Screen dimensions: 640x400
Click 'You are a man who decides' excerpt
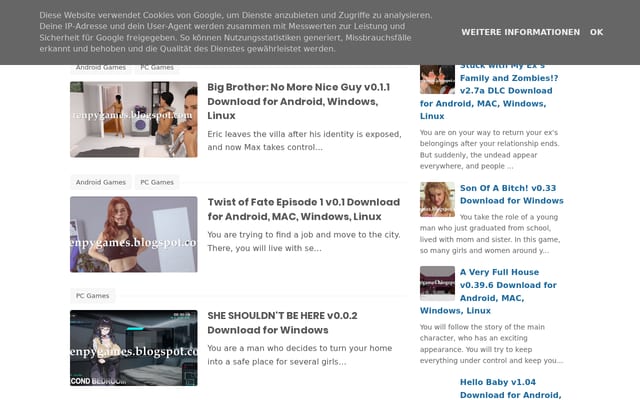(x=300, y=355)
